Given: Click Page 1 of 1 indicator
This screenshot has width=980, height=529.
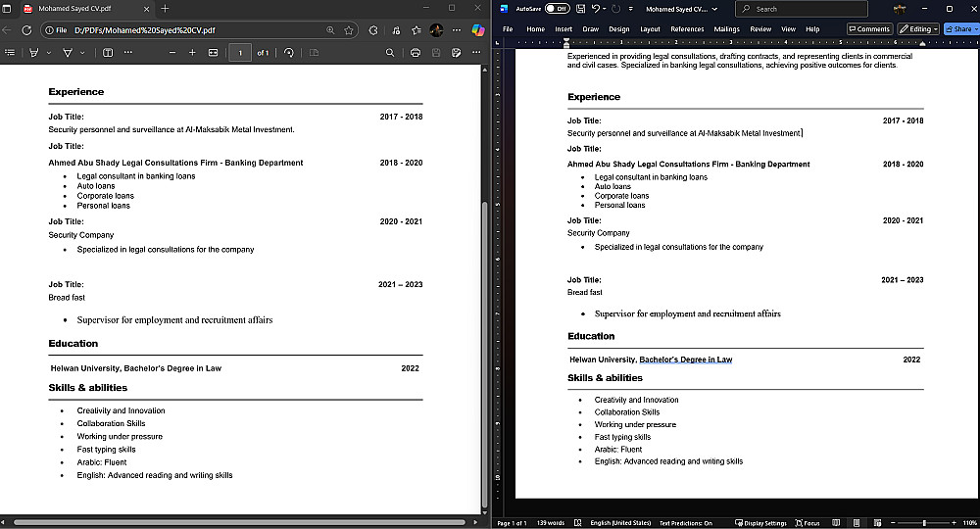Looking at the screenshot, I should click(512, 523).
